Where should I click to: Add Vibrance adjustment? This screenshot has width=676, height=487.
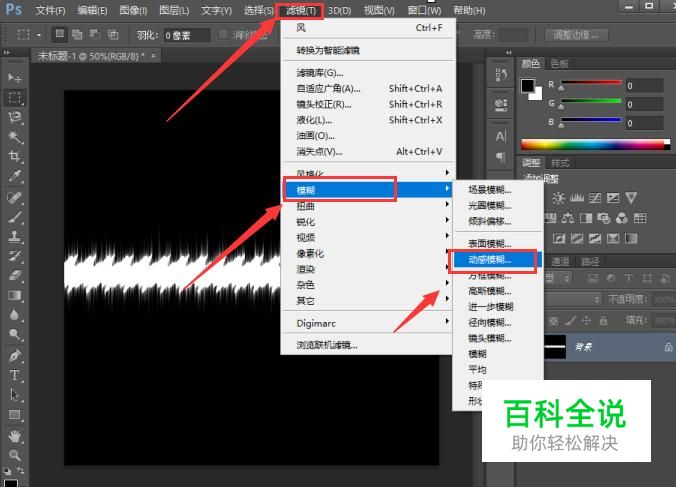[x=631, y=198]
